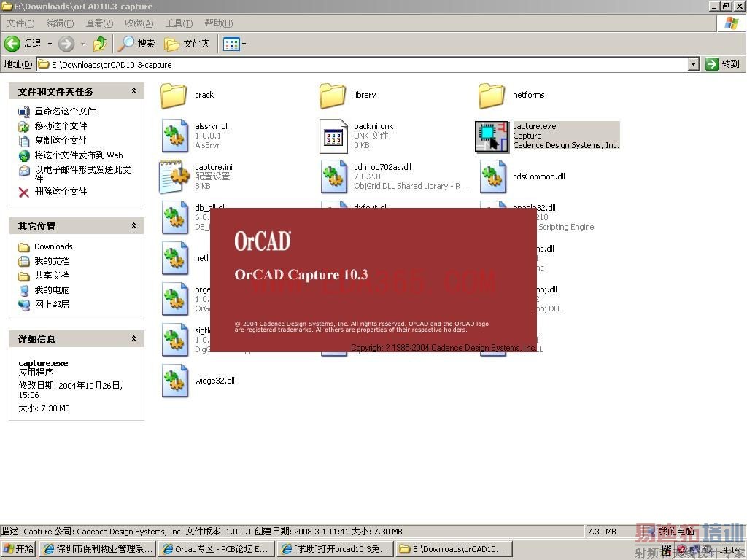Select the cdsCommon.dll file icon

(492, 176)
